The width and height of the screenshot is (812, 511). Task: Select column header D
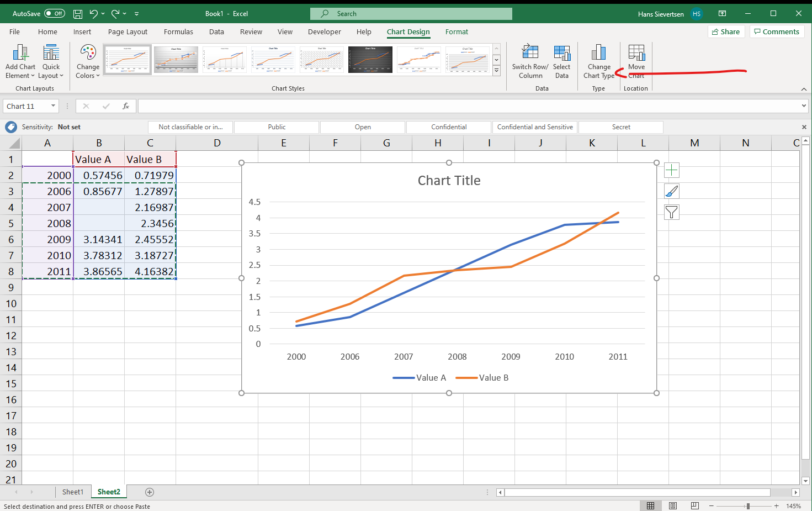[x=217, y=143]
